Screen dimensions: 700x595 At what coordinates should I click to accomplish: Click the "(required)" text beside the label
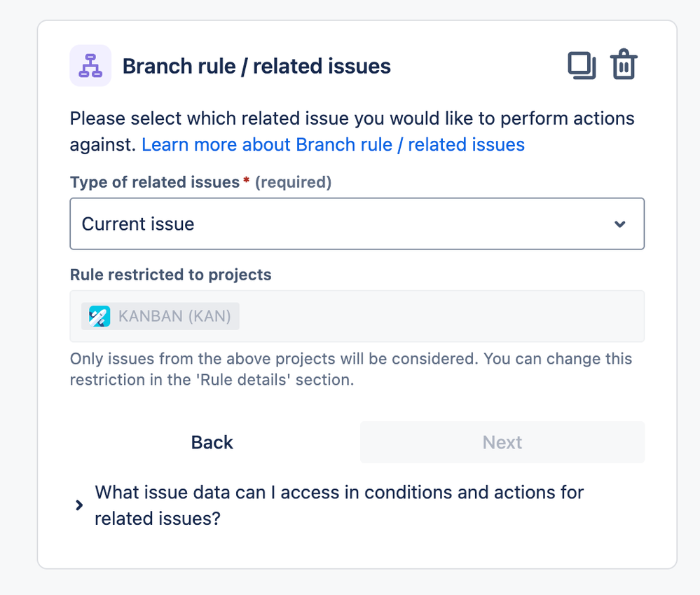[294, 182]
